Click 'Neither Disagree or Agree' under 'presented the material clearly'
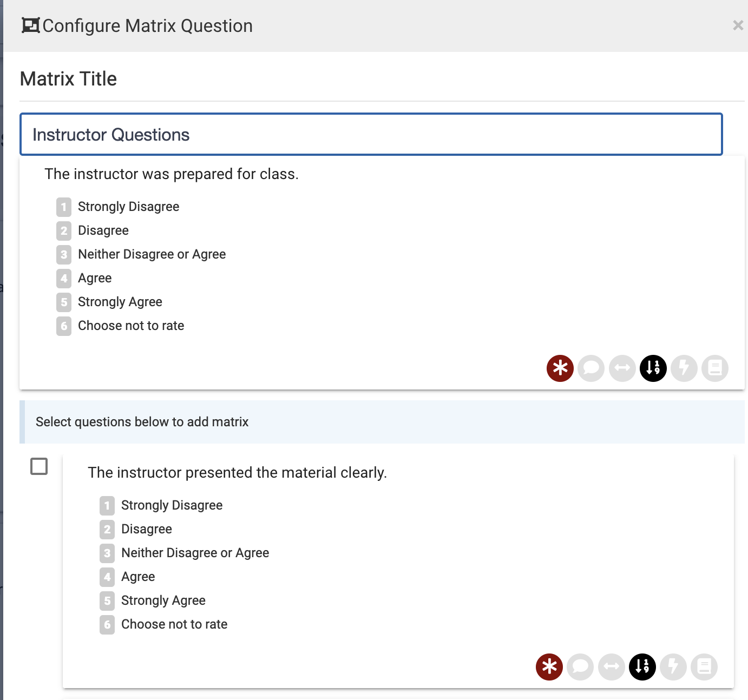748x700 pixels. click(x=195, y=553)
